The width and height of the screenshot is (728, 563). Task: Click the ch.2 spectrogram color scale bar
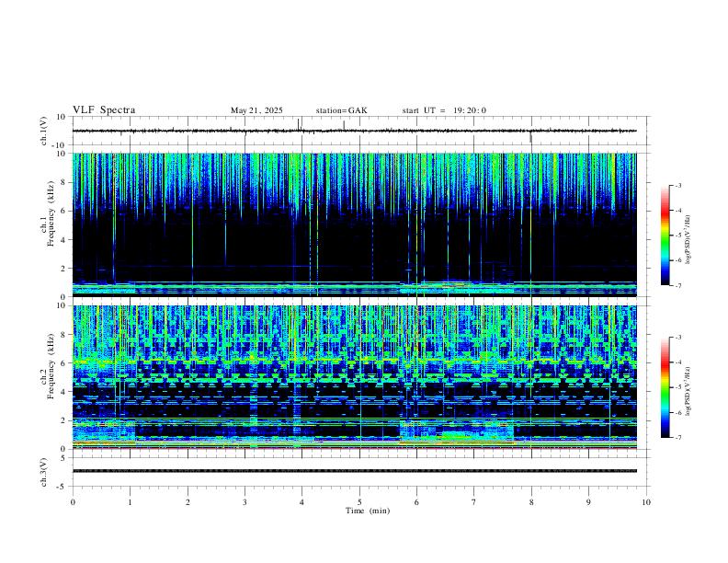tap(665, 387)
